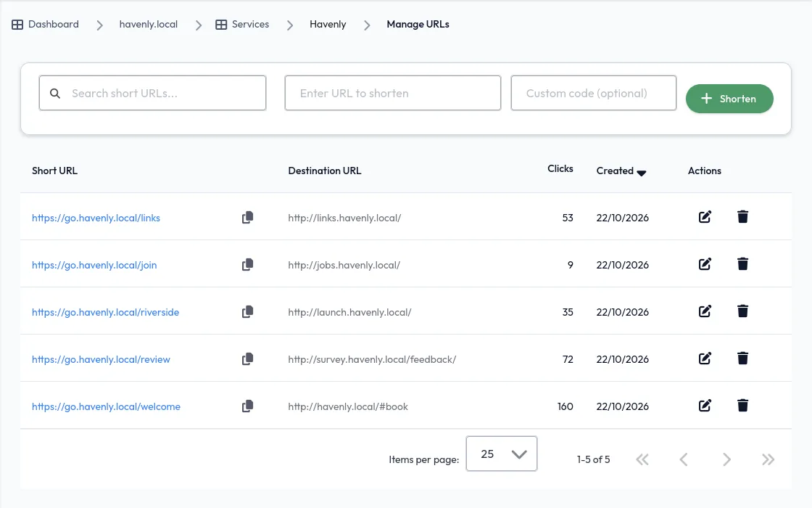Open havenly.local breadcrumb link
The image size is (812, 508).
point(148,25)
